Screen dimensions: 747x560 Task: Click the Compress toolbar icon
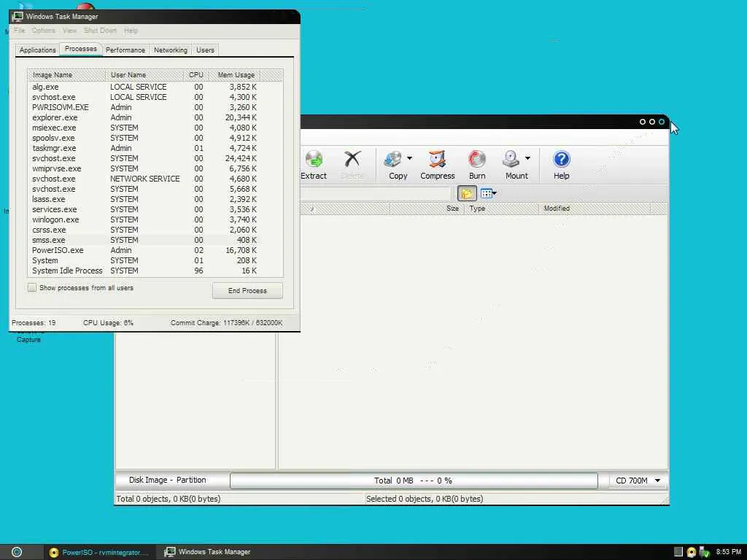tap(438, 166)
